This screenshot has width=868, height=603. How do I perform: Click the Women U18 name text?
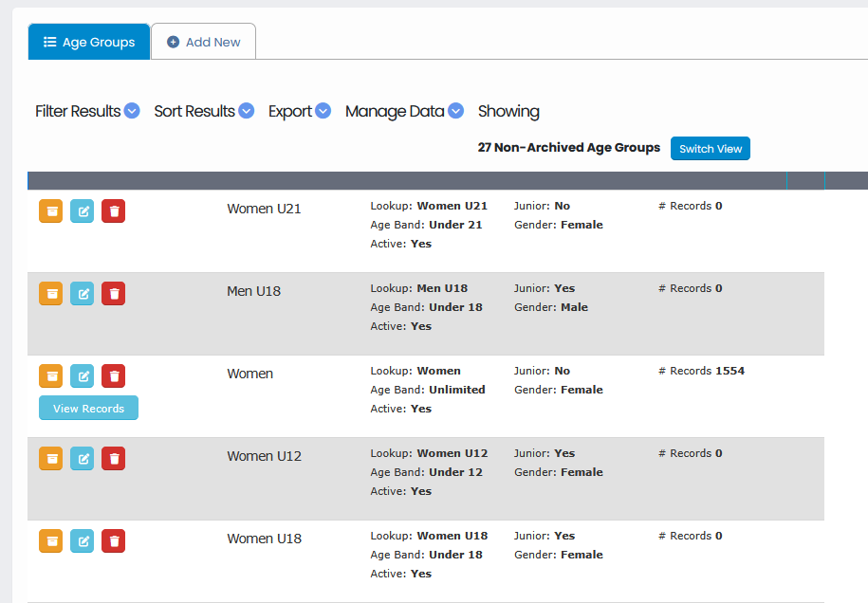264,539
